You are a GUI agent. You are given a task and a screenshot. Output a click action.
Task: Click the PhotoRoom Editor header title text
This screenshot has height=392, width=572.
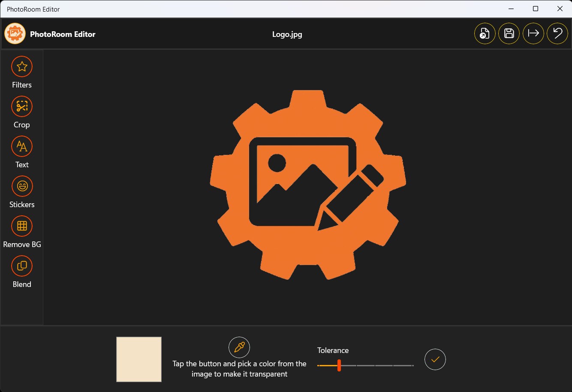click(x=63, y=34)
